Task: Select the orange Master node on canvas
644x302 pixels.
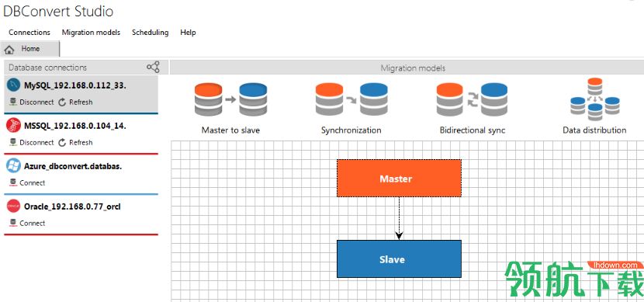Action: [399, 179]
